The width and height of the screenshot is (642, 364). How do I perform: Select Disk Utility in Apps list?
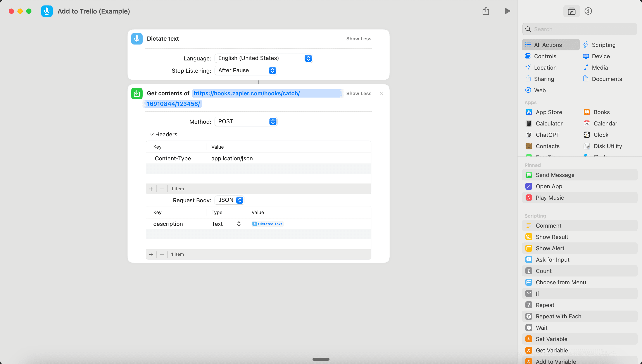603,146
